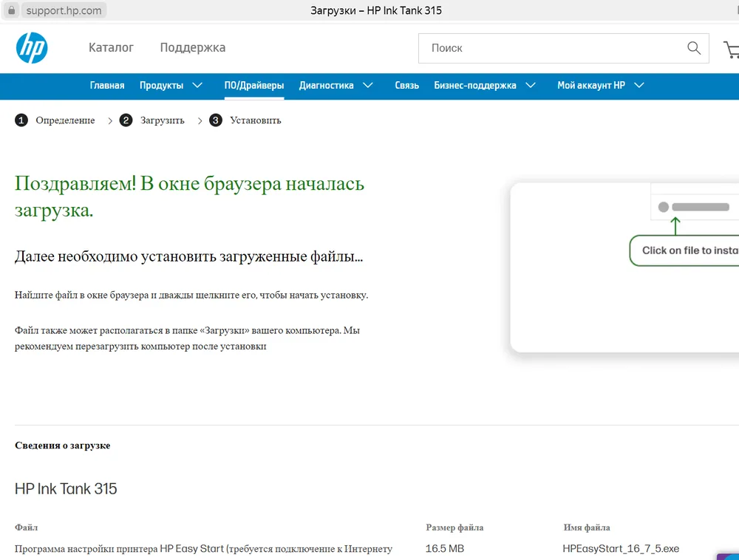Click the Определение breadcrumb step
This screenshot has height=560, width=739.
[65, 120]
